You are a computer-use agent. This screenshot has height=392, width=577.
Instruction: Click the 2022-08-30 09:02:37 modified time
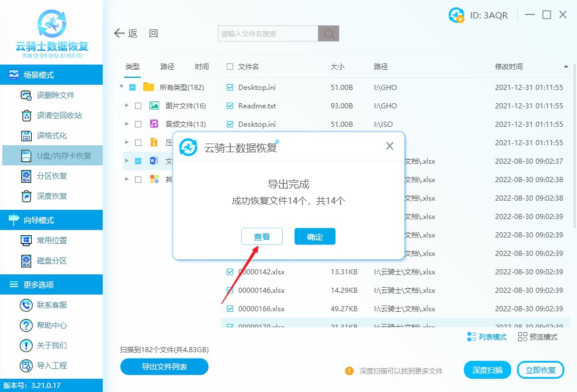pyautogui.click(x=529, y=161)
